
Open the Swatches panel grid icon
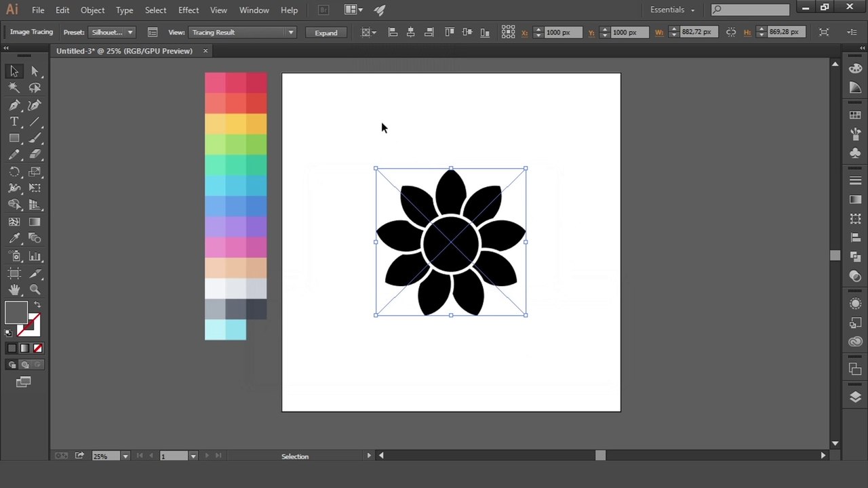(855, 115)
